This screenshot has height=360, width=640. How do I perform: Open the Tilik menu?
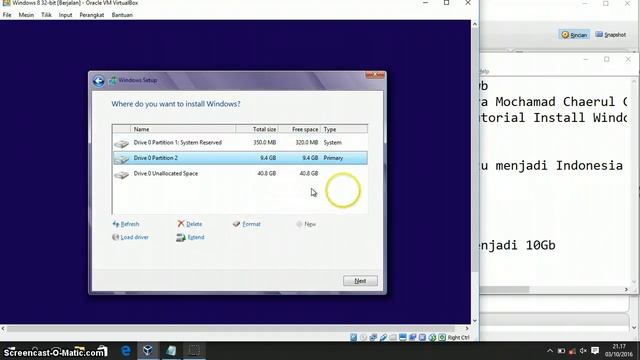(x=46, y=15)
